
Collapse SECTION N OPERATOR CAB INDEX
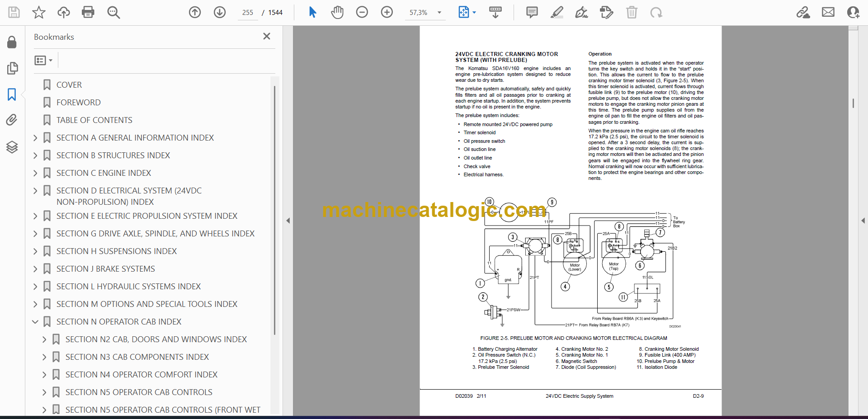[35, 322]
